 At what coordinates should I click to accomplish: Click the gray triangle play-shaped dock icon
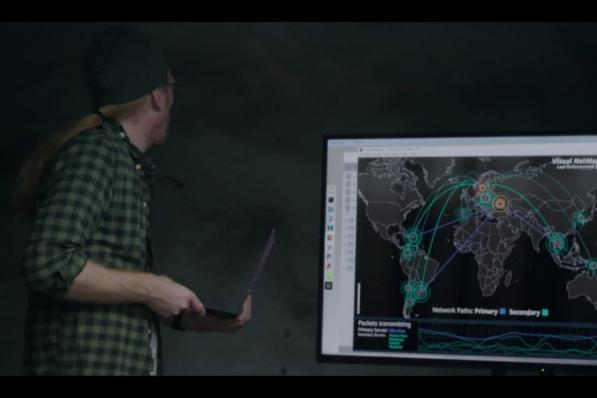pyautogui.click(x=330, y=247)
